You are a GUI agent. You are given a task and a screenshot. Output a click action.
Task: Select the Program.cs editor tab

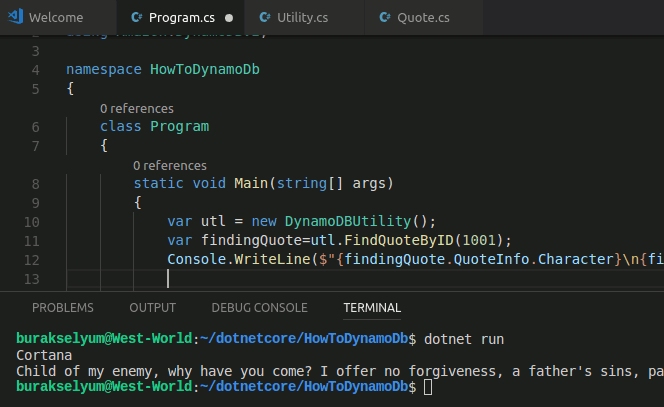[x=180, y=17]
